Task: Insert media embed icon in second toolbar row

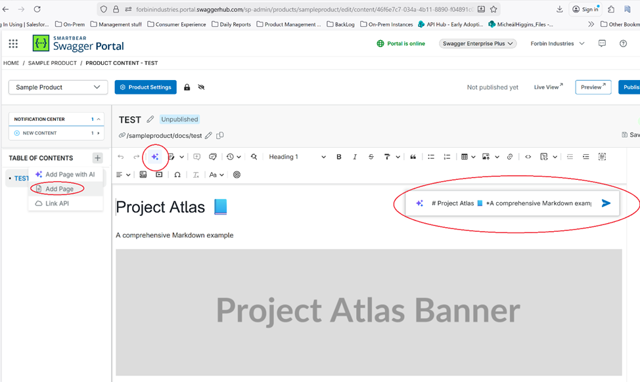Action: [x=159, y=175]
